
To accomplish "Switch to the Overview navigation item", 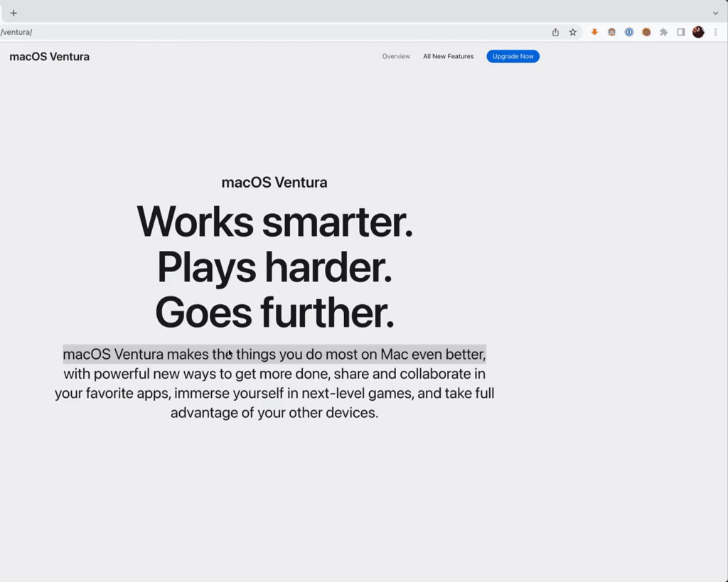I will pyautogui.click(x=396, y=56).
